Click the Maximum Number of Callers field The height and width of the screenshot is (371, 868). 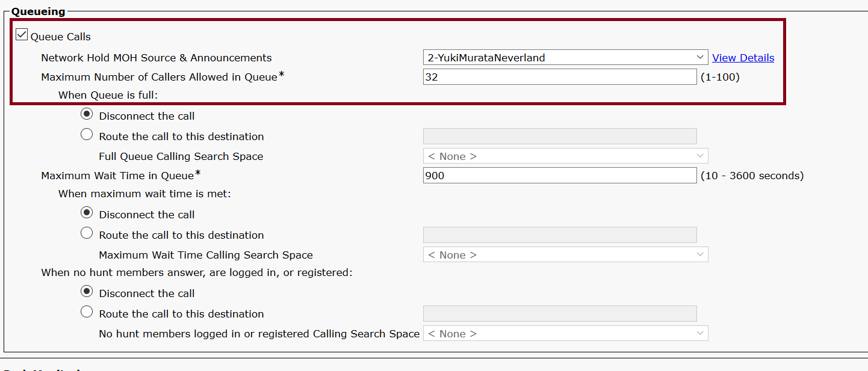click(559, 76)
